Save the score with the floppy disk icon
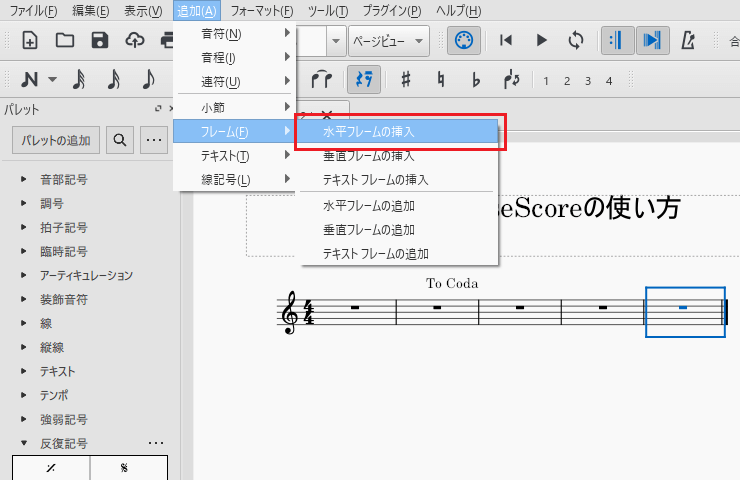The image size is (740, 480). 100,40
